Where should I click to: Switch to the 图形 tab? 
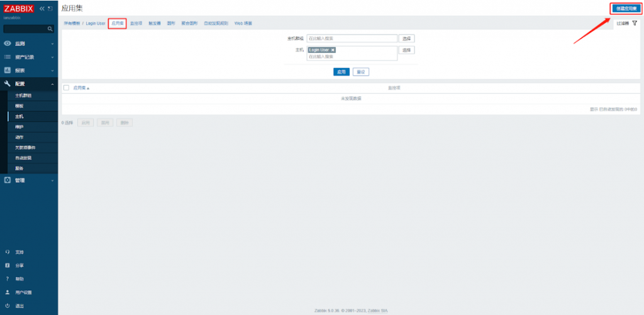pyautogui.click(x=171, y=23)
